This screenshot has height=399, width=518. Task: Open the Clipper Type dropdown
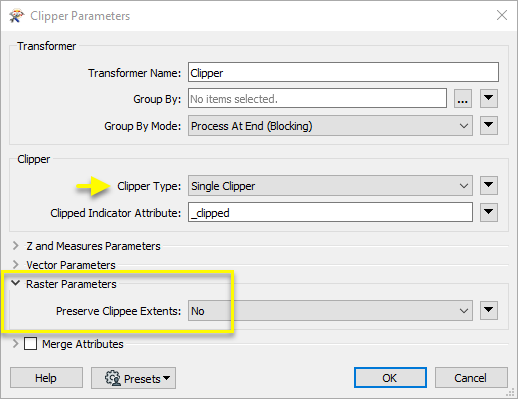tap(330, 186)
